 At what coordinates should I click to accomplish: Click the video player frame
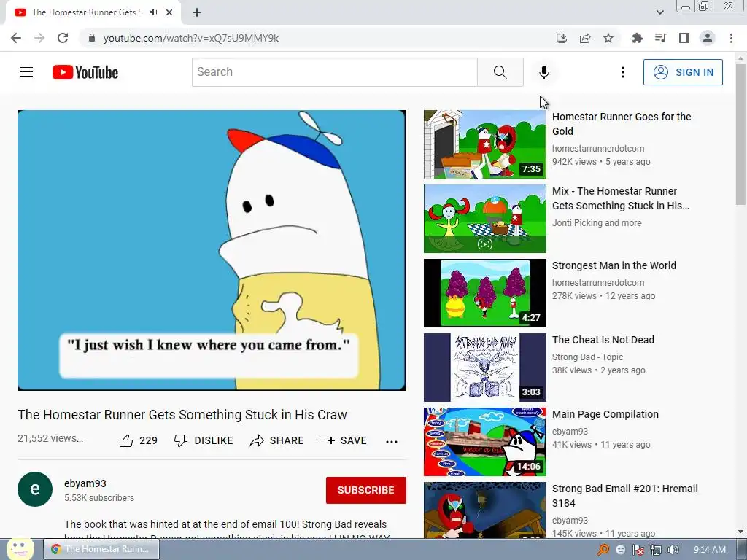[x=212, y=251]
